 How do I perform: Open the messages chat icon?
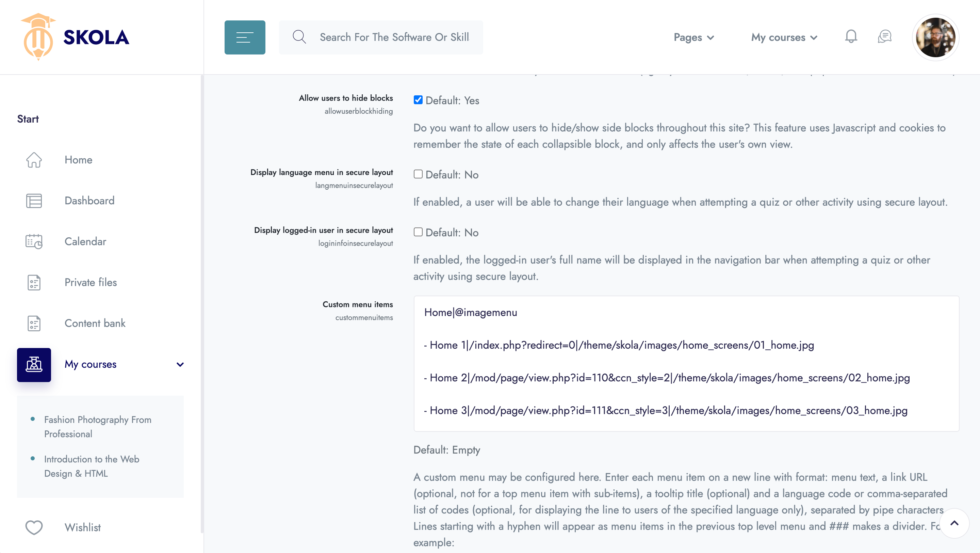click(884, 36)
